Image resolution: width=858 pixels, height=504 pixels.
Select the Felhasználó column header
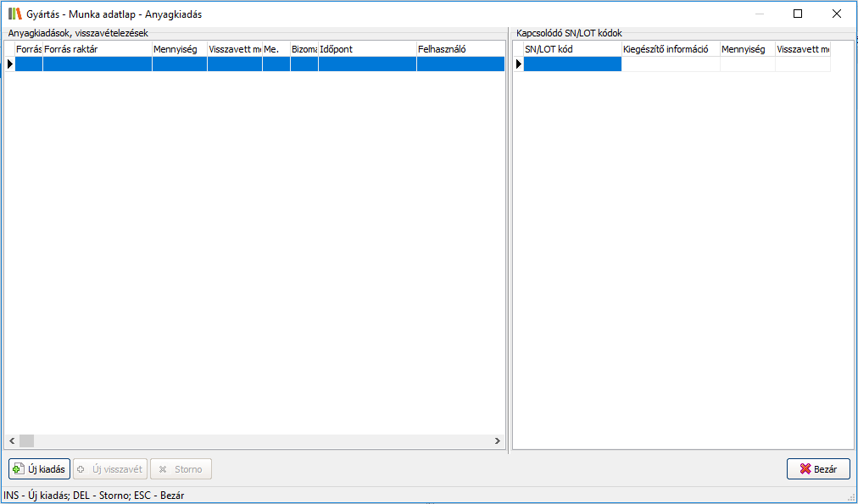point(459,50)
